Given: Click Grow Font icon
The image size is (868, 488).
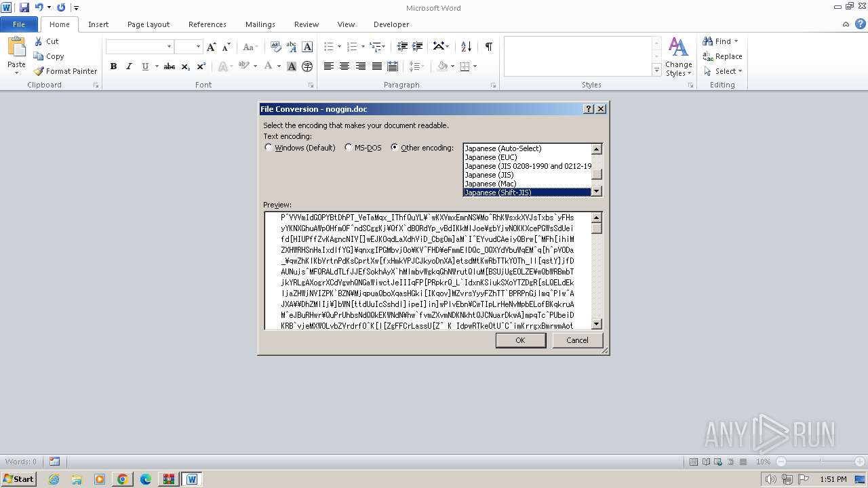Looking at the screenshot, I should coord(212,47).
